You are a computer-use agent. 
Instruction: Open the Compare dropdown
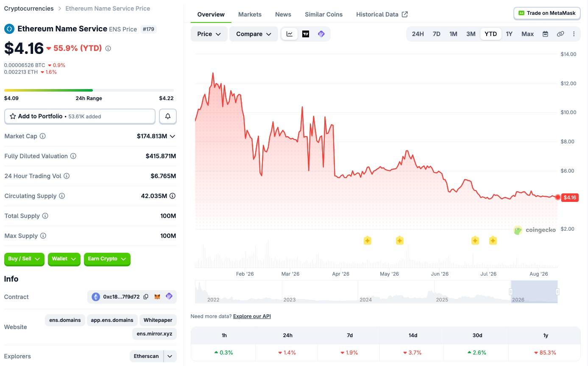coord(254,34)
